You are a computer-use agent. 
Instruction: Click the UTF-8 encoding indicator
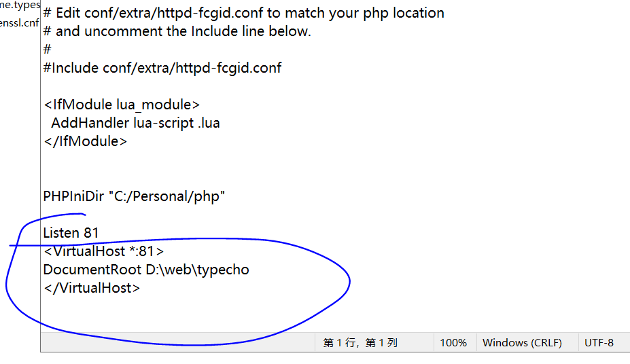pyautogui.click(x=599, y=342)
